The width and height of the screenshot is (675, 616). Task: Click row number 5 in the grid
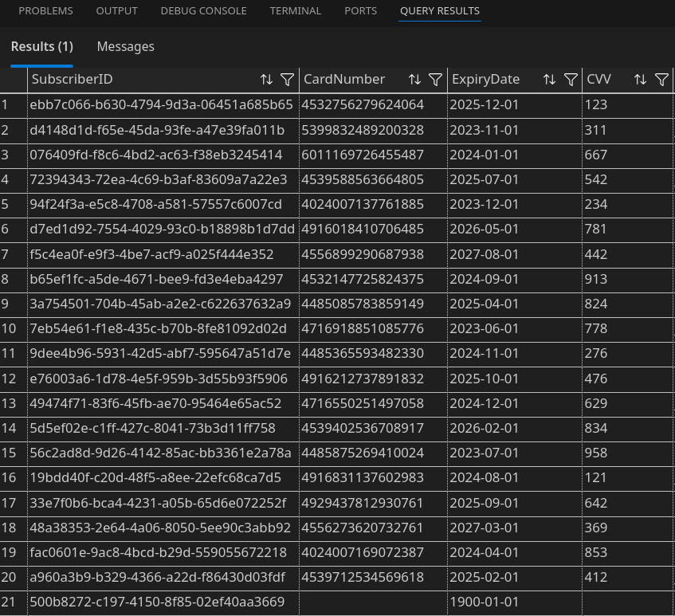point(8,204)
